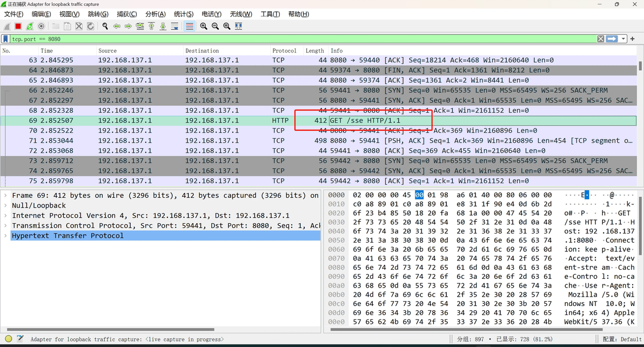The height and width of the screenshot is (347, 644).
Task: Select packet 66, the SYN from 59441 to 8080
Action: (x=319, y=90)
